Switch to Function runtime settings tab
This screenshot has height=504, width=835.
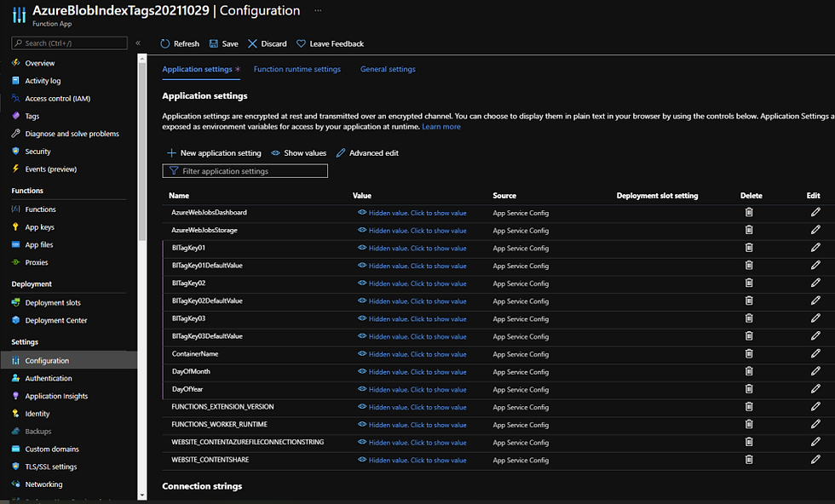click(297, 69)
